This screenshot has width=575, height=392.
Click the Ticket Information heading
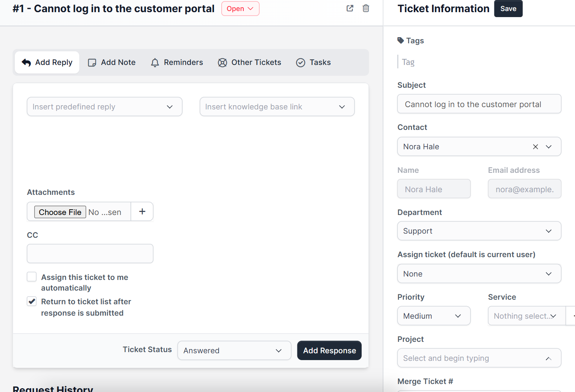pos(443,9)
